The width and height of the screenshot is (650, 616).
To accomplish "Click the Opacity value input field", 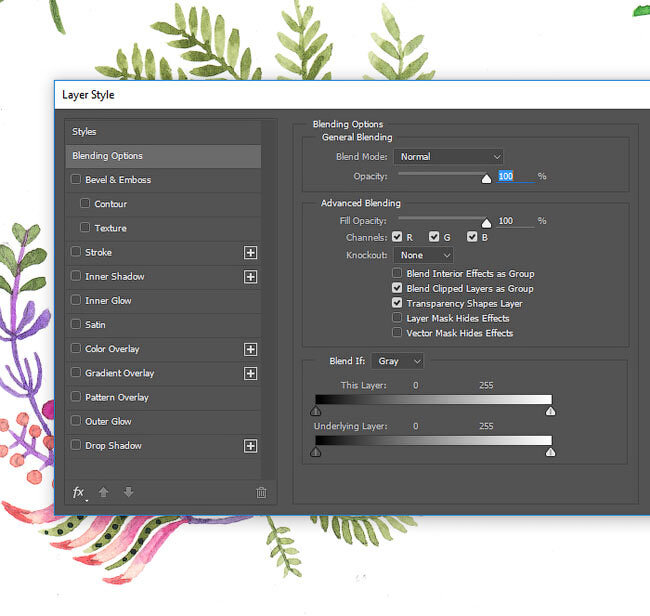I will pos(516,177).
